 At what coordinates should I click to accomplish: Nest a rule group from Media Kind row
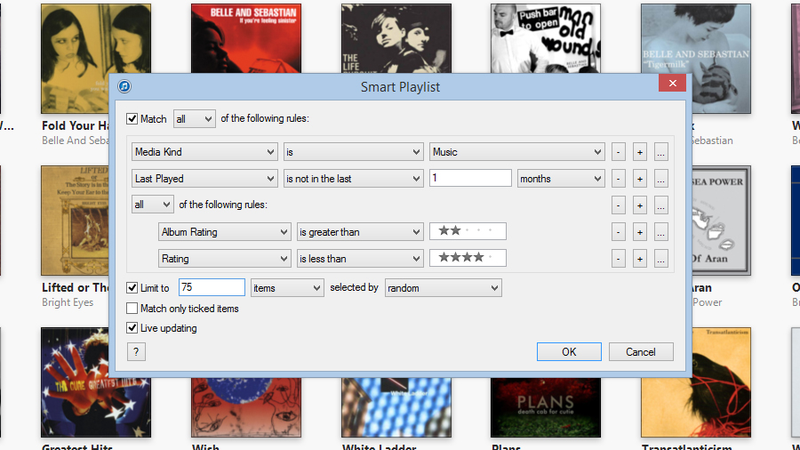(x=661, y=152)
